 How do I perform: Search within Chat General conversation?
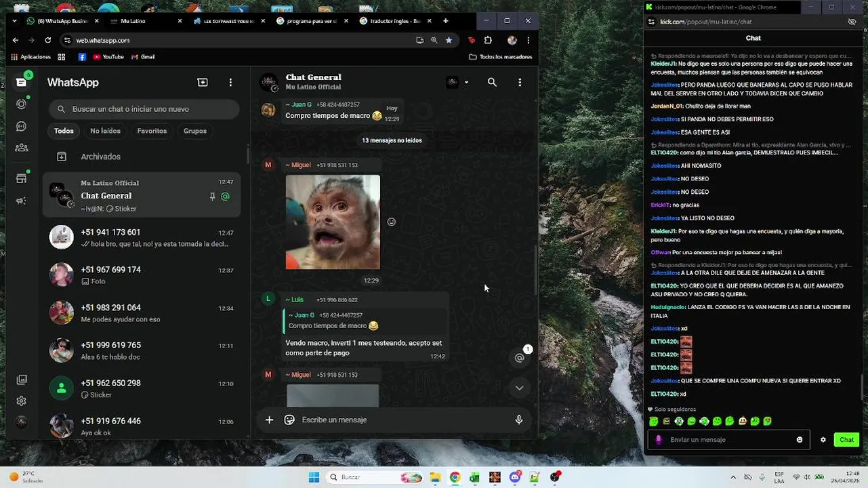pos(492,82)
